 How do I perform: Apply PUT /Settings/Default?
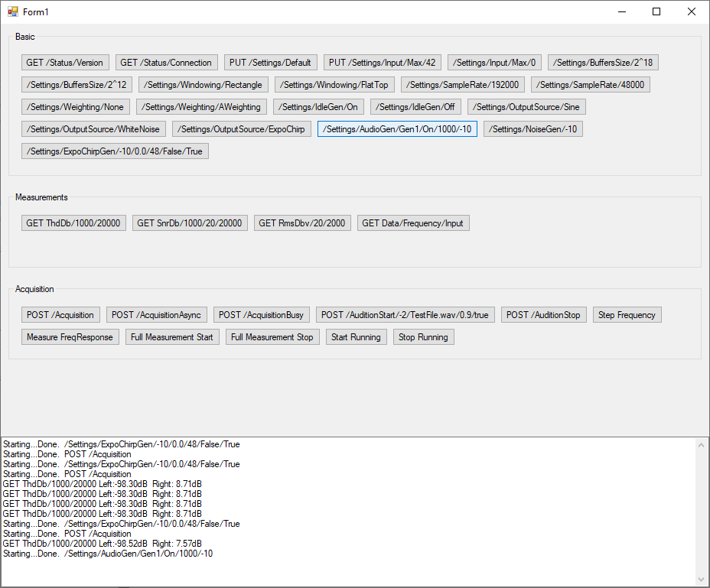270,63
